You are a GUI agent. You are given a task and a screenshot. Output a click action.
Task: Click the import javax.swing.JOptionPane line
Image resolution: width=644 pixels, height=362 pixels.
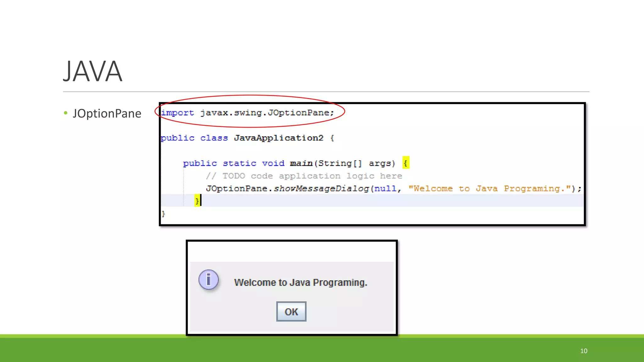tap(247, 112)
